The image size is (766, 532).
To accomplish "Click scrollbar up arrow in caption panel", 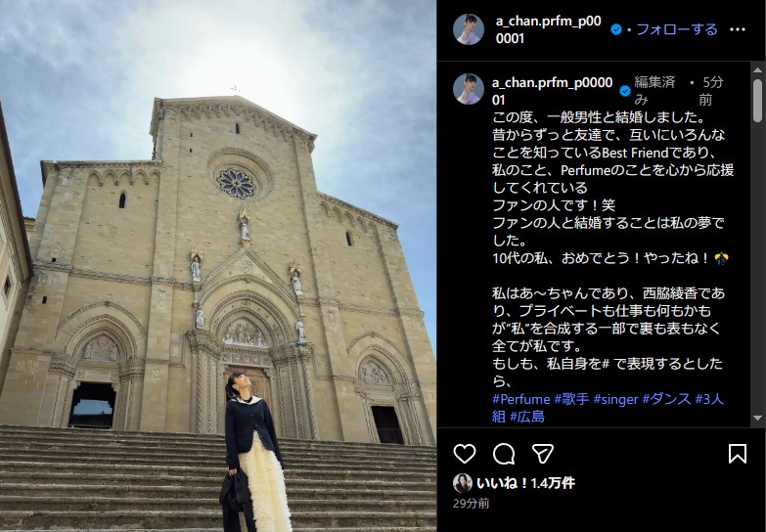I will coord(757,70).
